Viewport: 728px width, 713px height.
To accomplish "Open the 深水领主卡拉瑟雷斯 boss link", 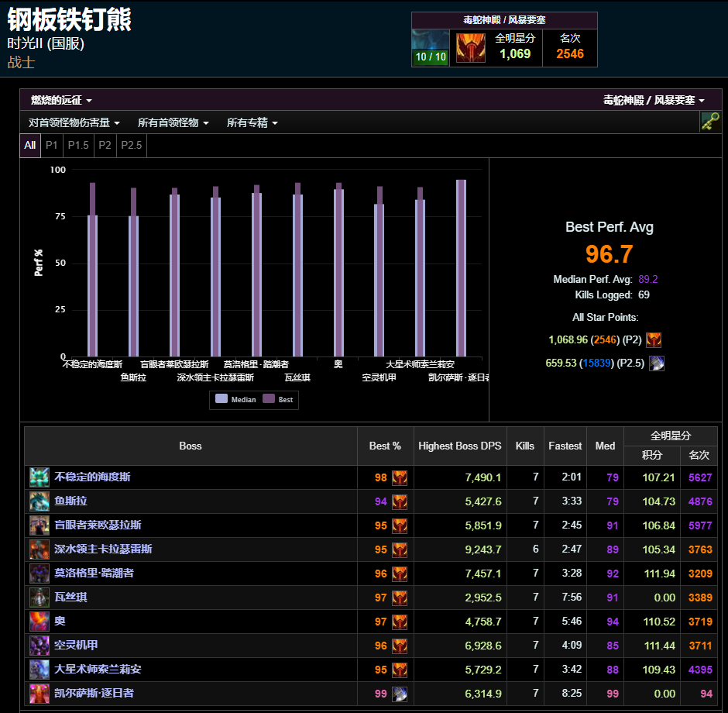I will click(x=103, y=549).
